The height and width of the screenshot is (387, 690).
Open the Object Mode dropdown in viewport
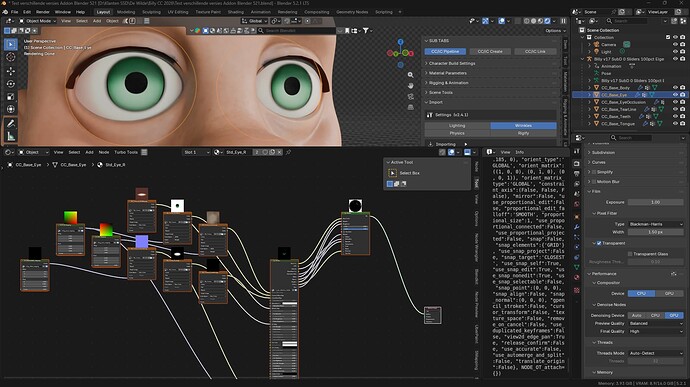click(x=37, y=21)
